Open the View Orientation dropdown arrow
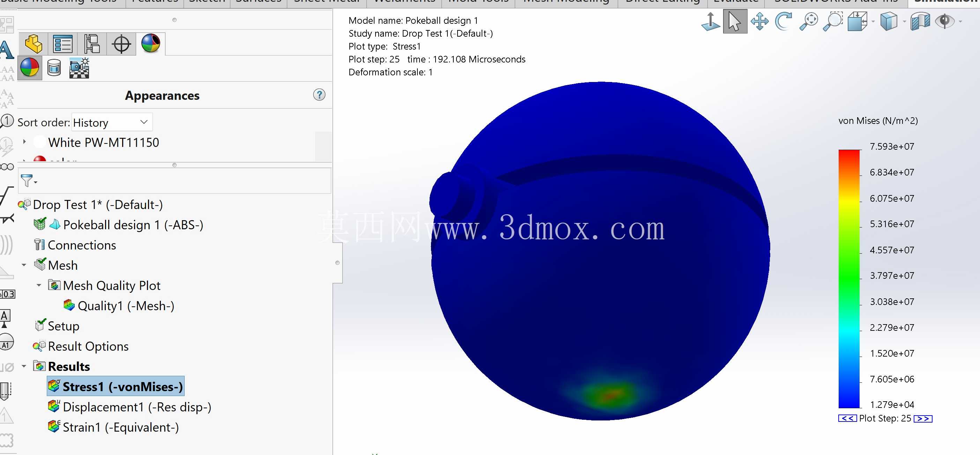 873,22
